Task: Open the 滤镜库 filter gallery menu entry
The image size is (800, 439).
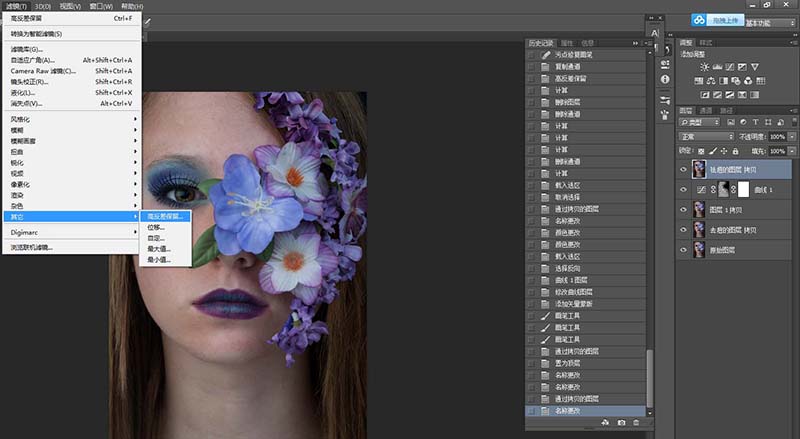Action: click(x=28, y=48)
